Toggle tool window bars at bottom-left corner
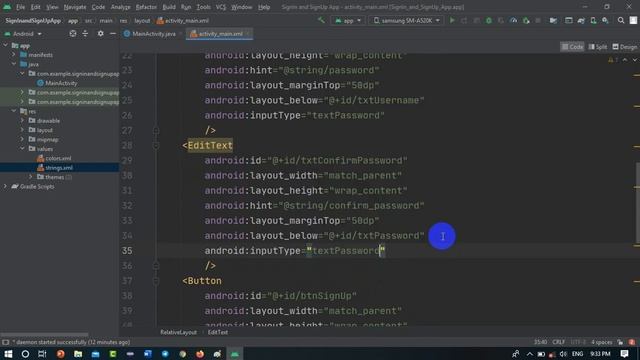The width and height of the screenshot is (640, 360). pos(5,342)
